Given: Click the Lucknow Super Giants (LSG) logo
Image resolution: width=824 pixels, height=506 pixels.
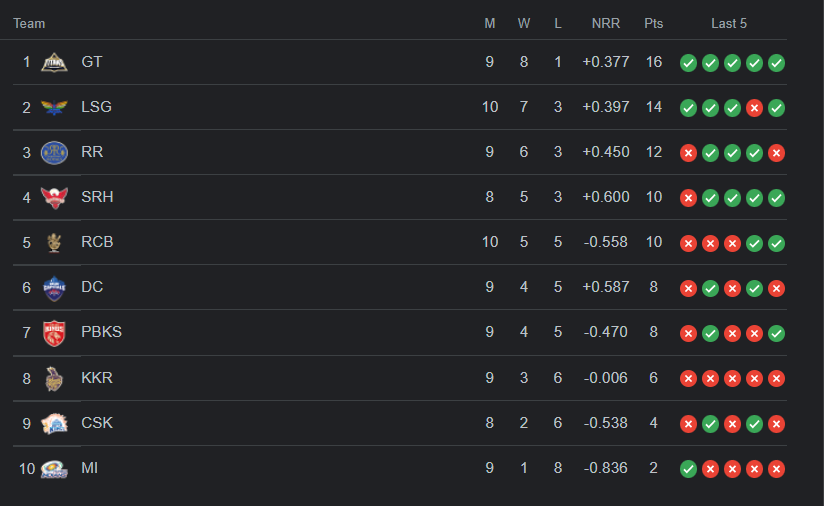Looking at the screenshot, I should pos(53,107).
